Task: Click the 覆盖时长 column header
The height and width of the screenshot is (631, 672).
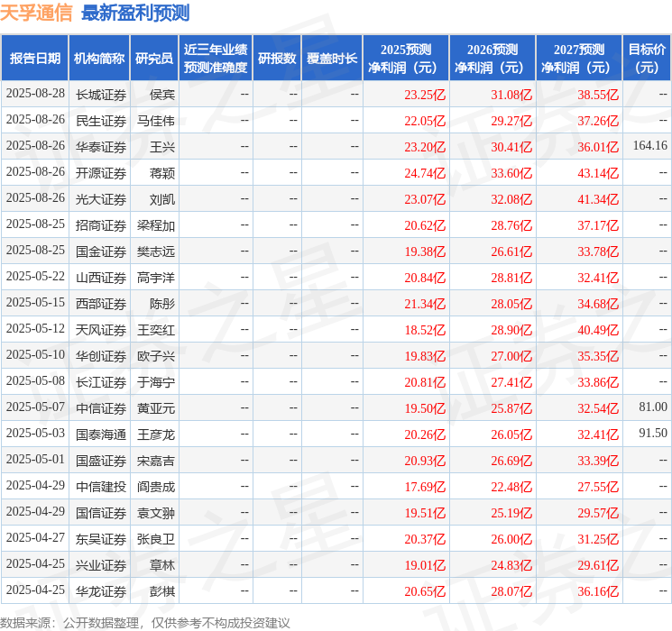Action: pyautogui.click(x=332, y=59)
